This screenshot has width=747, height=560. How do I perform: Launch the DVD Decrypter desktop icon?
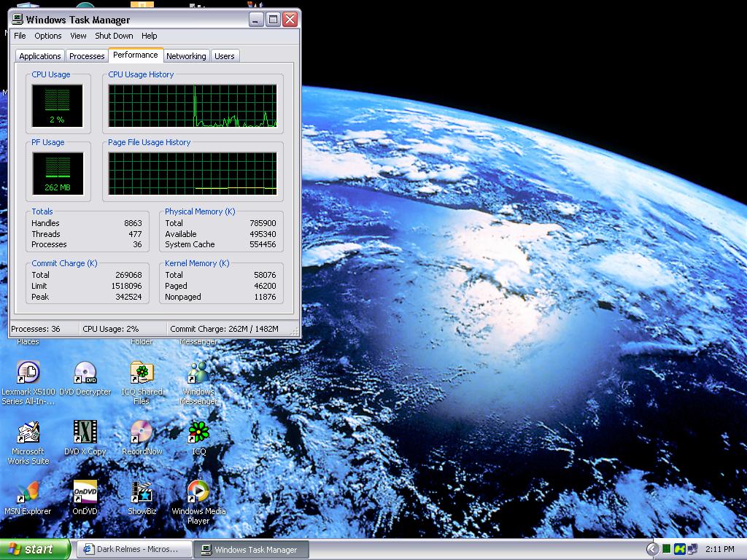(85, 372)
